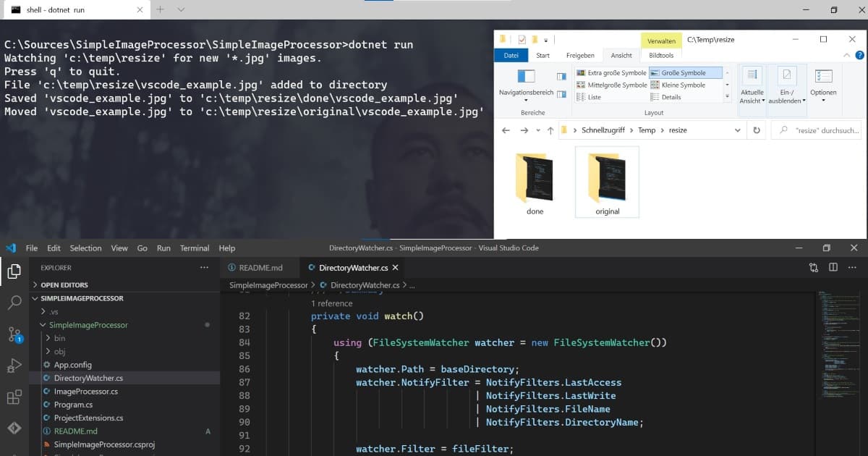Image resolution: width=868 pixels, height=456 pixels.
Task: Split the editor using the split icon
Action: pyautogui.click(x=831, y=267)
